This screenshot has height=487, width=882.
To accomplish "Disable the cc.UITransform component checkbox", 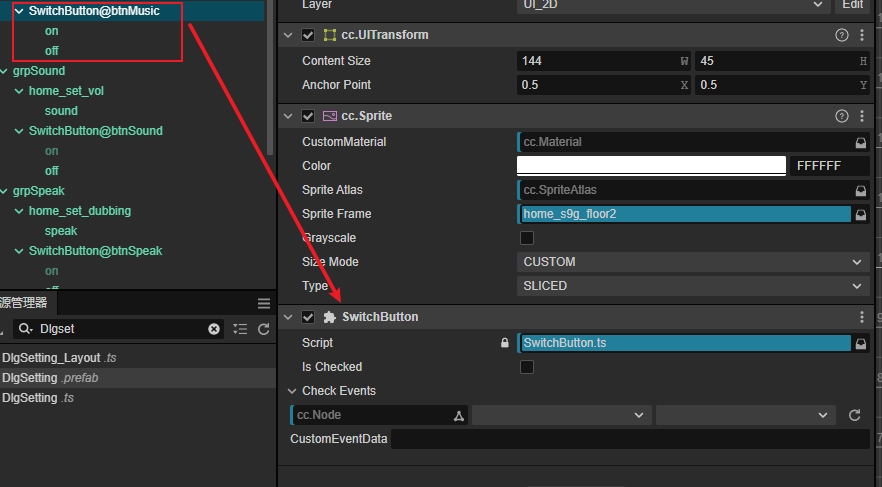I will coord(308,35).
